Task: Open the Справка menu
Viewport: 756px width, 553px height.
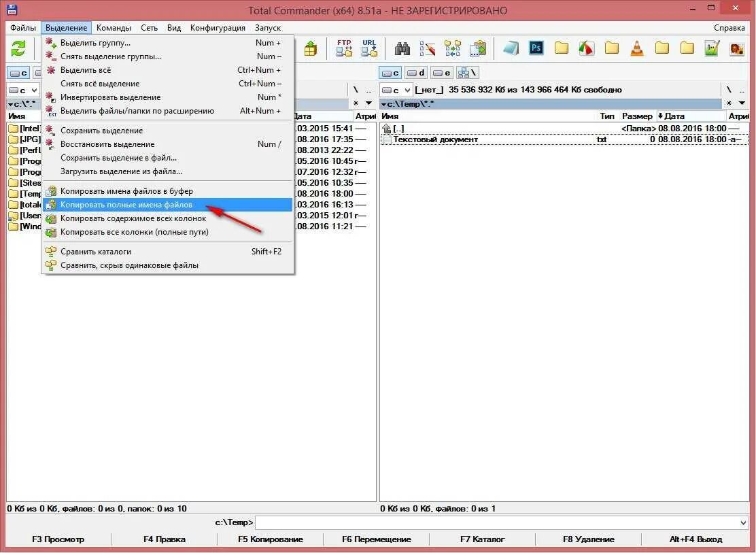Action: [729, 28]
